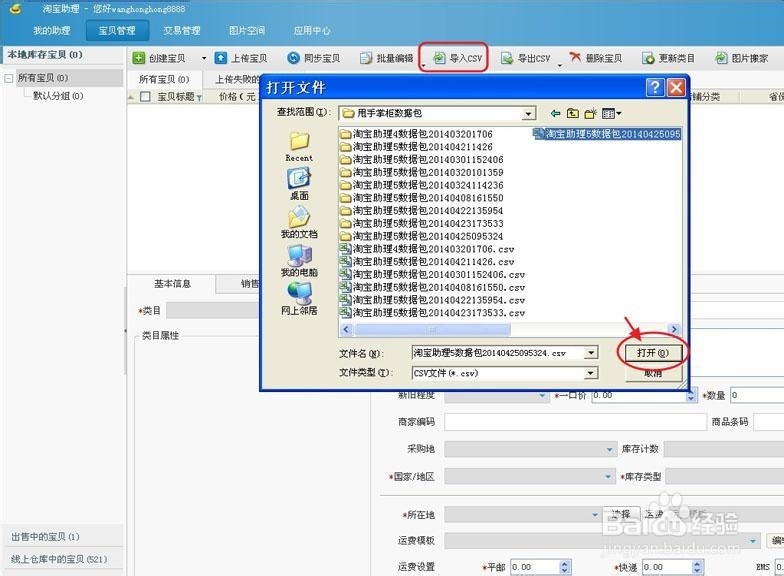Switch to 应用中心 tab
Image resolution: width=784 pixels, height=576 pixels.
pyautogui.click(x=312, y=30)
